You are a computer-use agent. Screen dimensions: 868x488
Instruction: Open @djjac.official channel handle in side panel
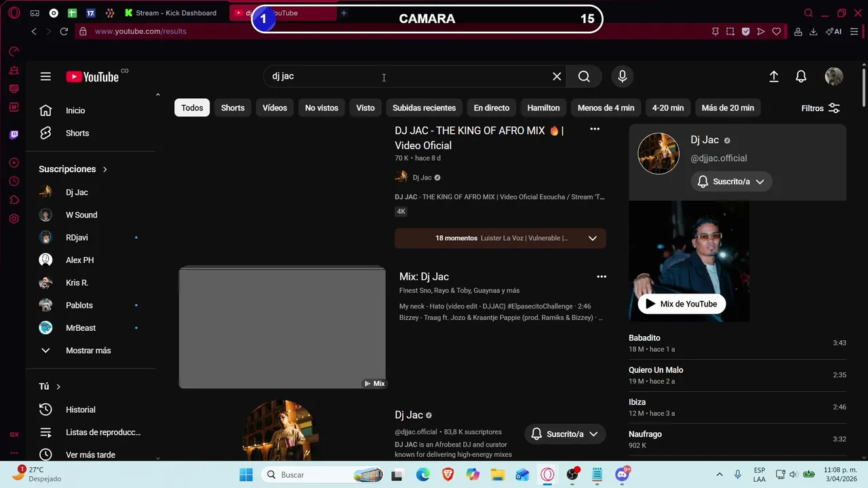(x=719, y=158)
